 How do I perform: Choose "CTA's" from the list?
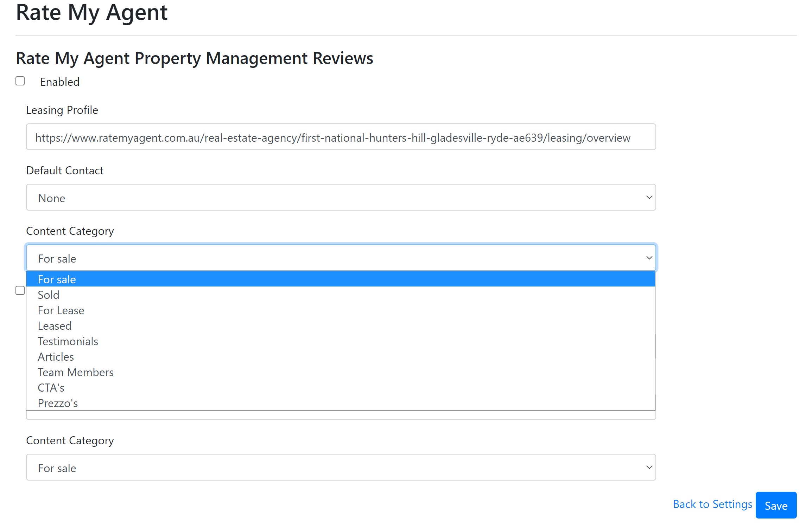tap(341, 387)
